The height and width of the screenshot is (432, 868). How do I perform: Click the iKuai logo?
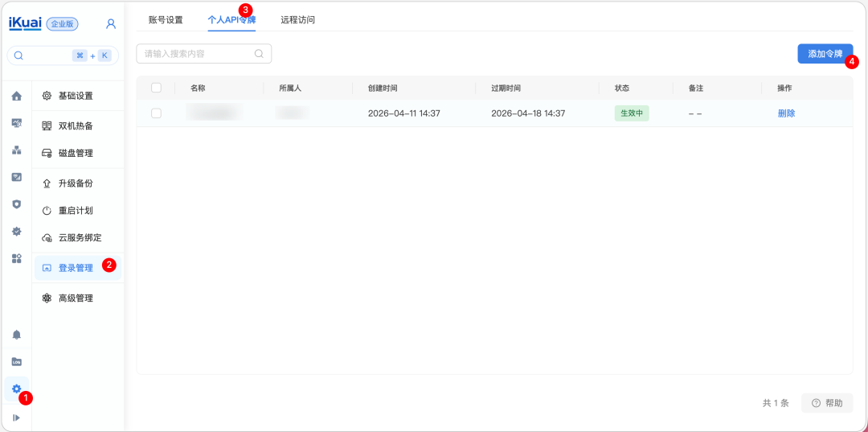[x=26, y=24]
